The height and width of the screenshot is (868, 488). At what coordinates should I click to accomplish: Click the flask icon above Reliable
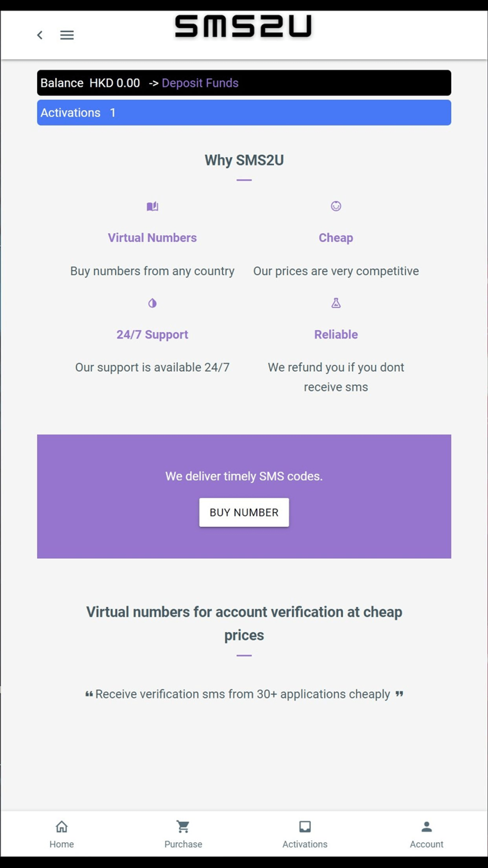[x=336, y=303]
